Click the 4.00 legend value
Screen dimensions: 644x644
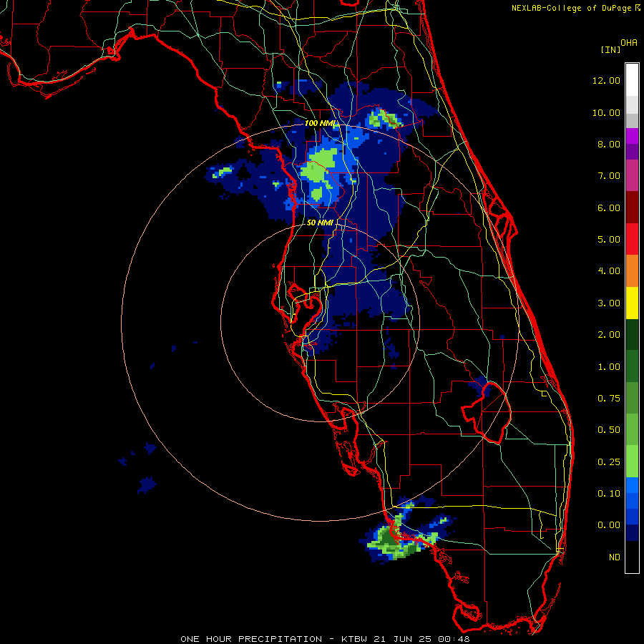(609, 271)
